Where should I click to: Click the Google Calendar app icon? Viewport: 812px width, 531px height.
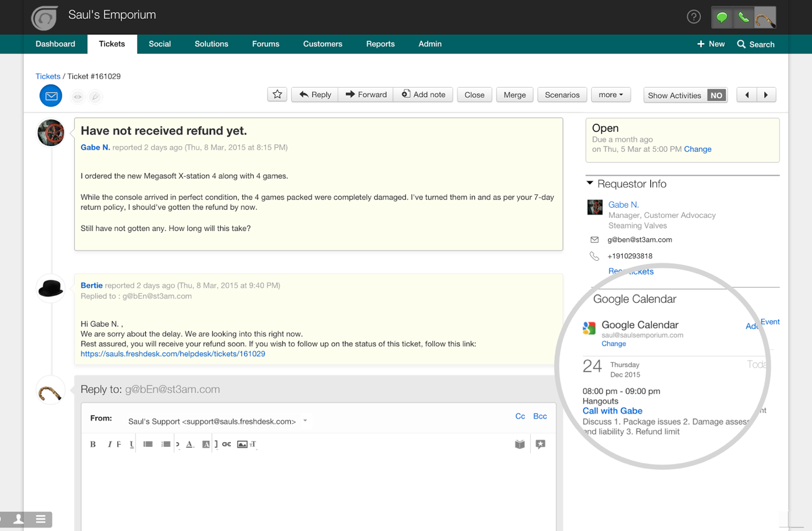point(589,328)
